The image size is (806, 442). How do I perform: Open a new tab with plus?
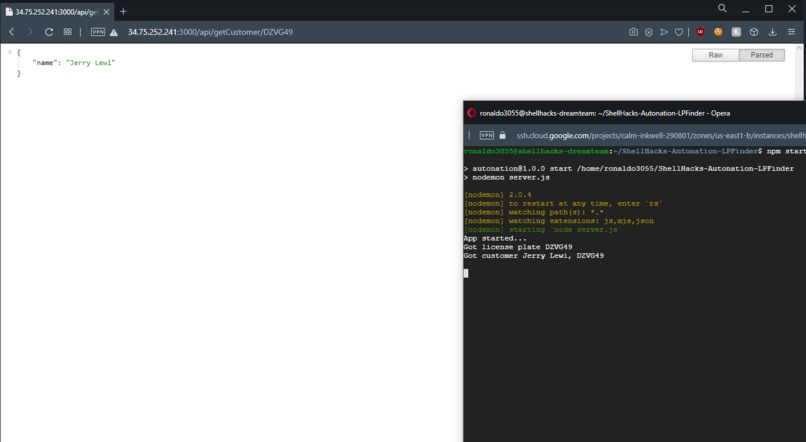point(123,11)
